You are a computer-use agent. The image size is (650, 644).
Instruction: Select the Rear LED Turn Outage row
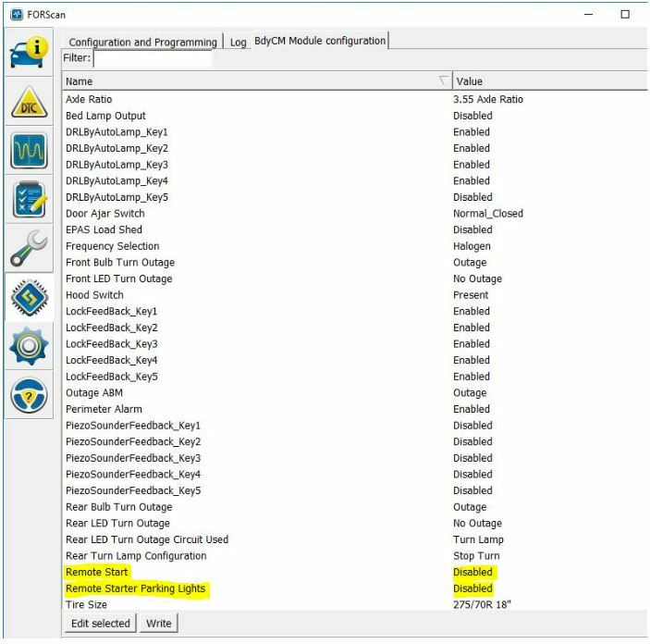pyautogui.click(x=355, y=524)
